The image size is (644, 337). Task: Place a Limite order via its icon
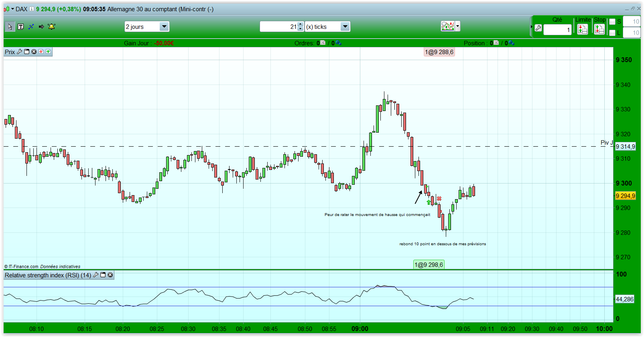[x=583, y=29]
